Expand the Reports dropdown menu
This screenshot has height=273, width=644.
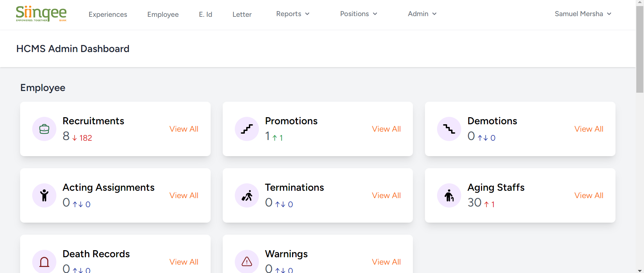tap(293, 14)
